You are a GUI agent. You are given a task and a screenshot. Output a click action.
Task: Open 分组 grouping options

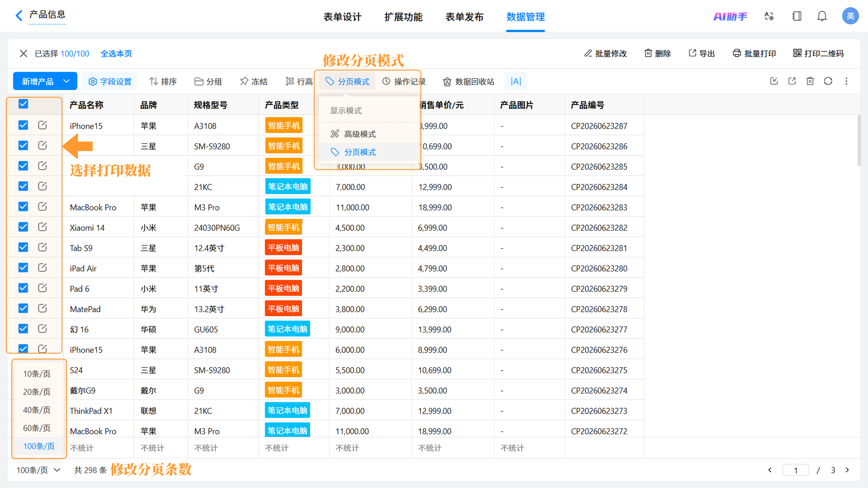208,82
